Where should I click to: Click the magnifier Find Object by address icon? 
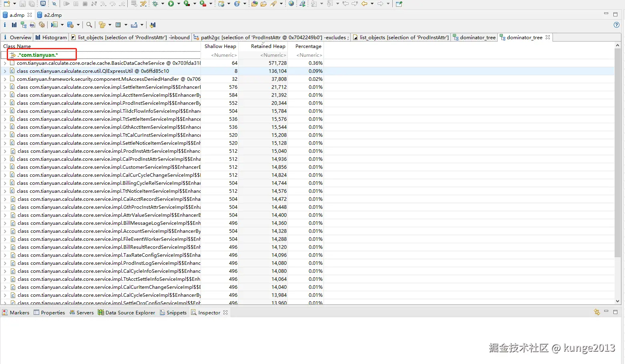89,25
